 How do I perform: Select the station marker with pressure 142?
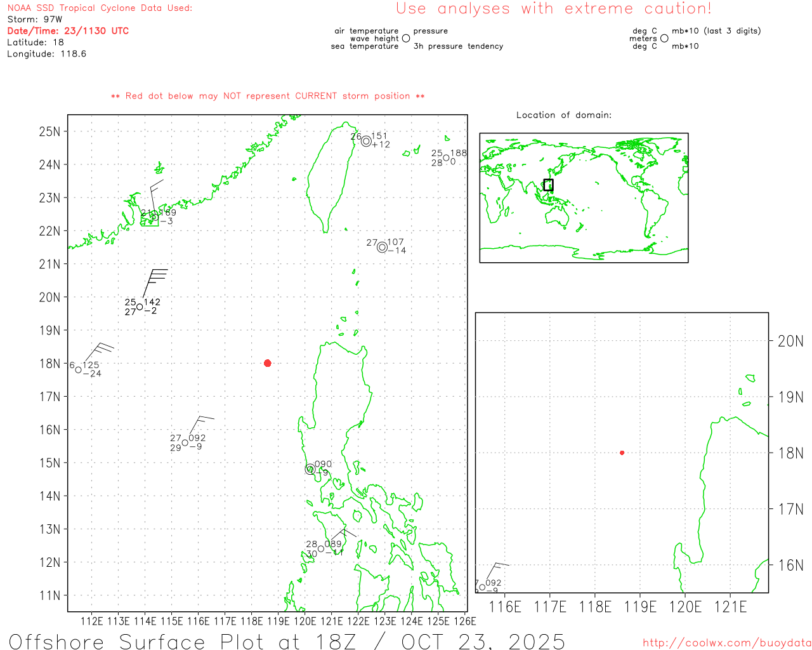[x=140, y=307]
